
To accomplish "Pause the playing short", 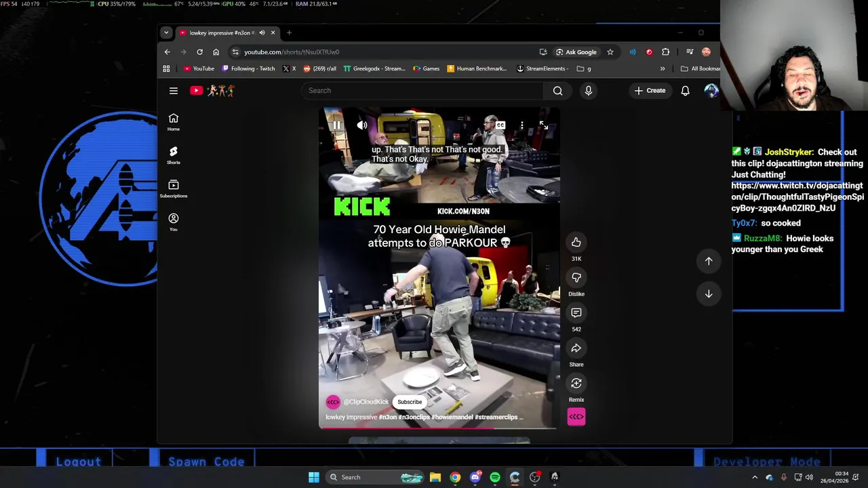I will tap(336, 125).
